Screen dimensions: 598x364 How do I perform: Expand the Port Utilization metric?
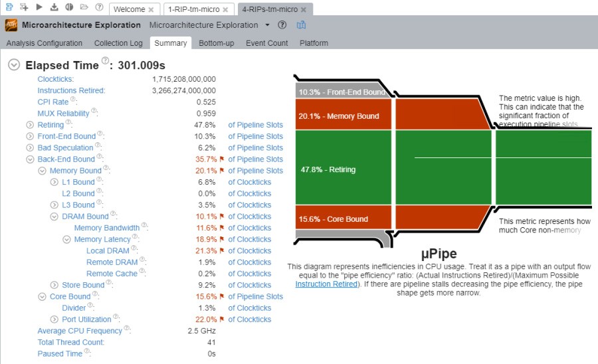point(55,319)
